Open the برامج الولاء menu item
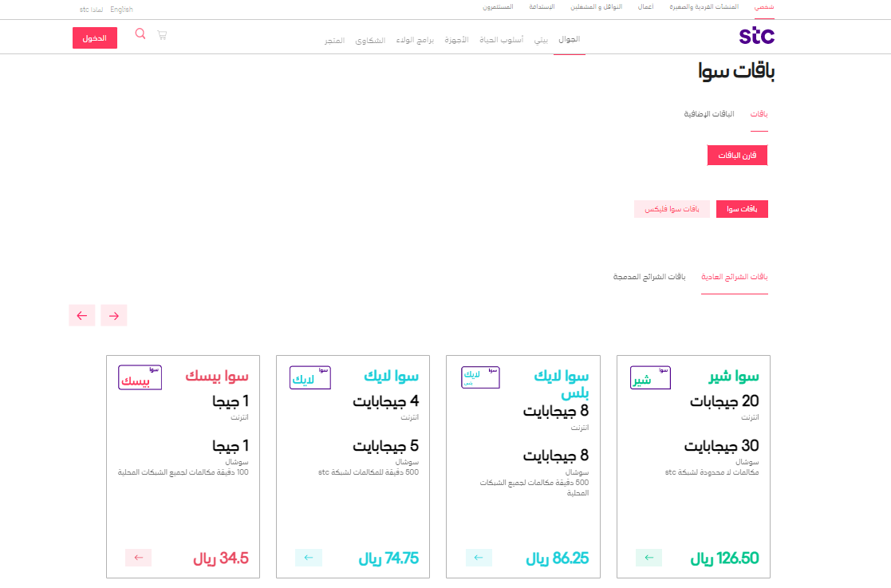891x588 pixels. coord(415,40)
